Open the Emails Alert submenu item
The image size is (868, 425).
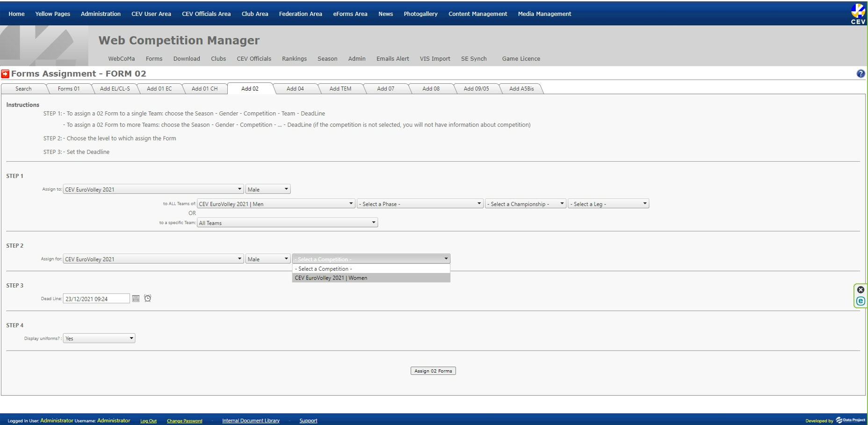tap(393, 59)
